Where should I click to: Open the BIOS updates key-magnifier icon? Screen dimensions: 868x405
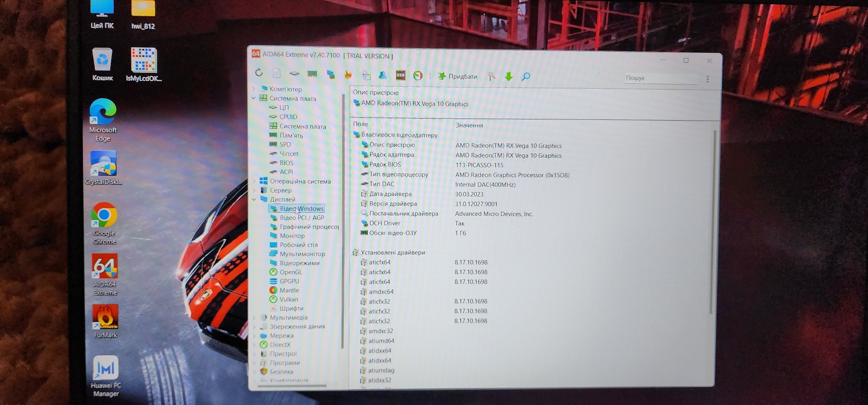tap(491, 76)
